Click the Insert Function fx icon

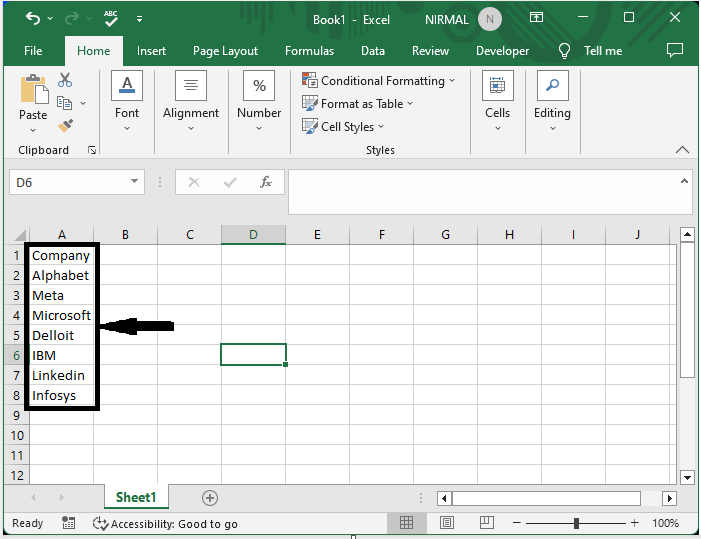(x=266, y=182)
